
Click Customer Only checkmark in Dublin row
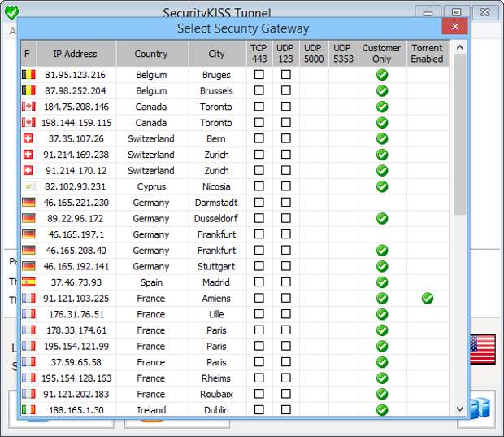coord(382,410)
